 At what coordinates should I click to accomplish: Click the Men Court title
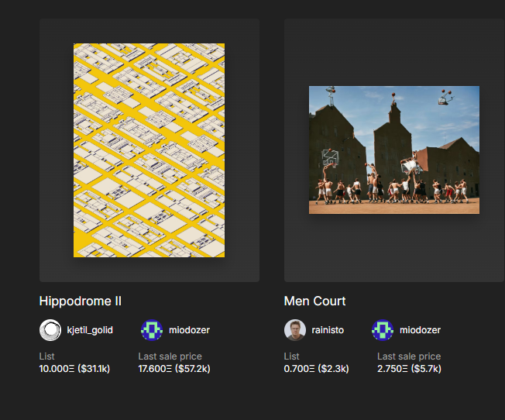[314, 301]
